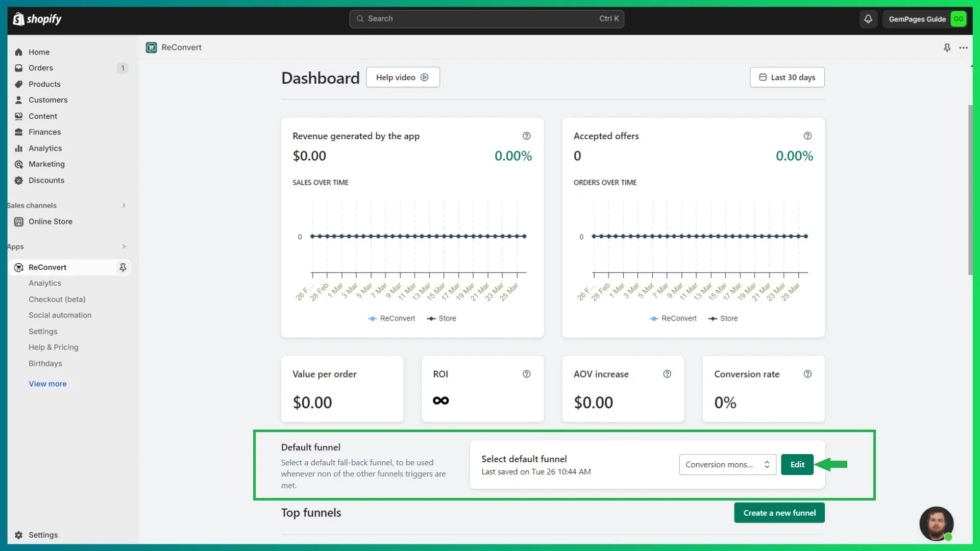Click the Accepted offers help icon
980x551 pixels.
point(807,135)
